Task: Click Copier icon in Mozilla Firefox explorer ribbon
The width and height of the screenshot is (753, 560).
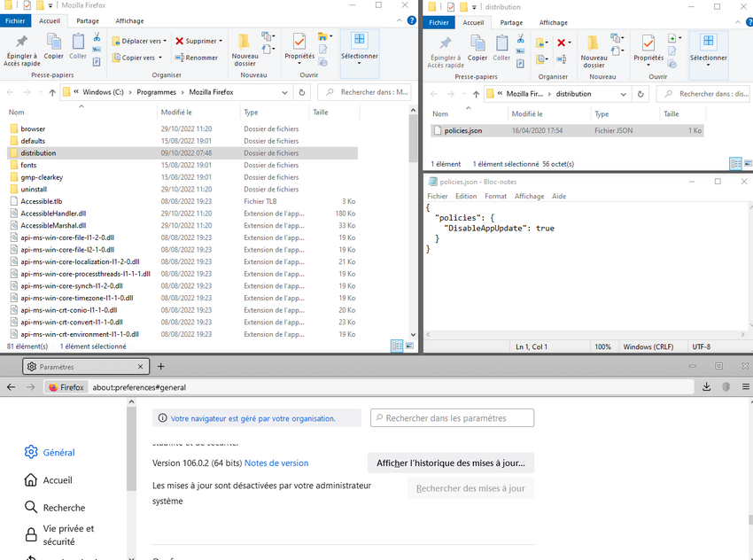Action: pyautogui.click(x=53, y=42)
